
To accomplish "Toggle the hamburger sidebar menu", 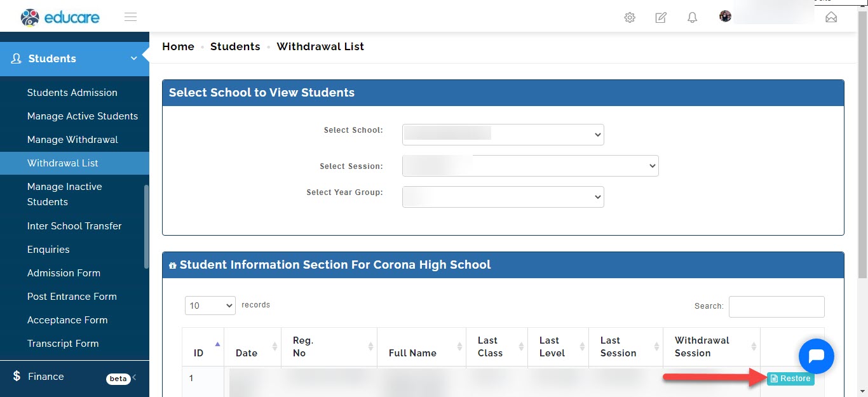I will [130, 17].
